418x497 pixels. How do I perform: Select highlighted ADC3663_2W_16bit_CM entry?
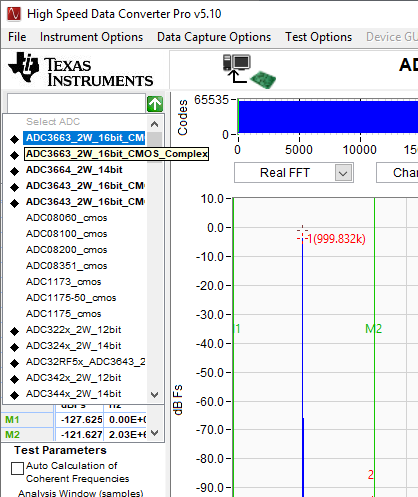coord(84,138)
